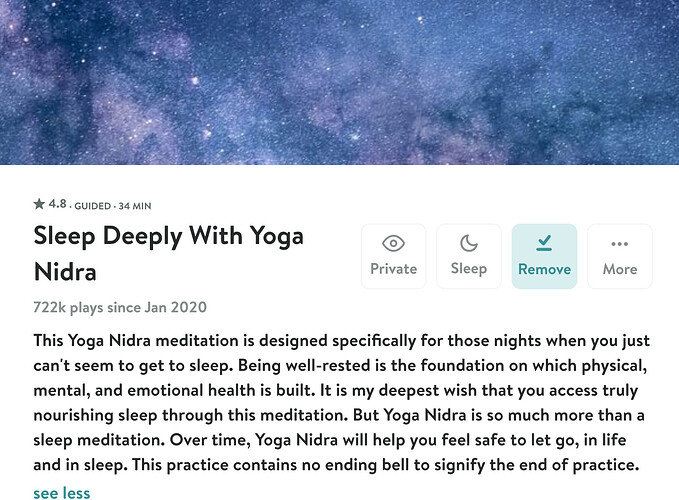Toggle the Private visibility button label
Screen dimensions: 679x500
point(393,269)
